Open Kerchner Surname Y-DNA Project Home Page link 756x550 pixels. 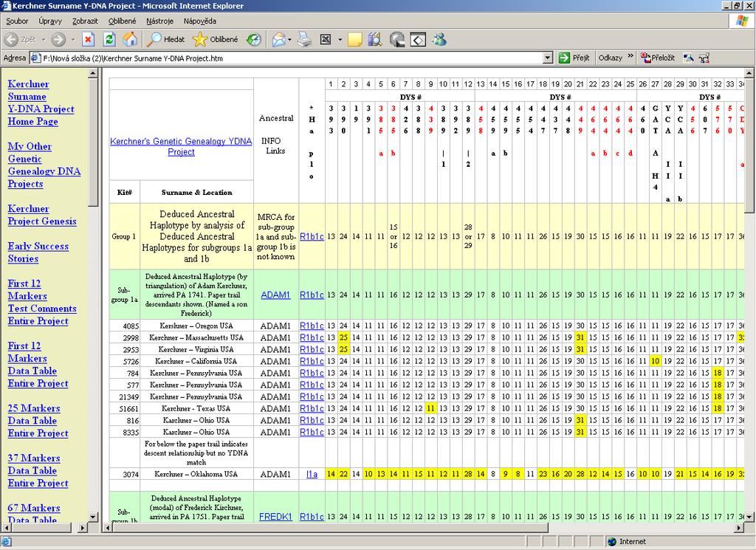41,103
